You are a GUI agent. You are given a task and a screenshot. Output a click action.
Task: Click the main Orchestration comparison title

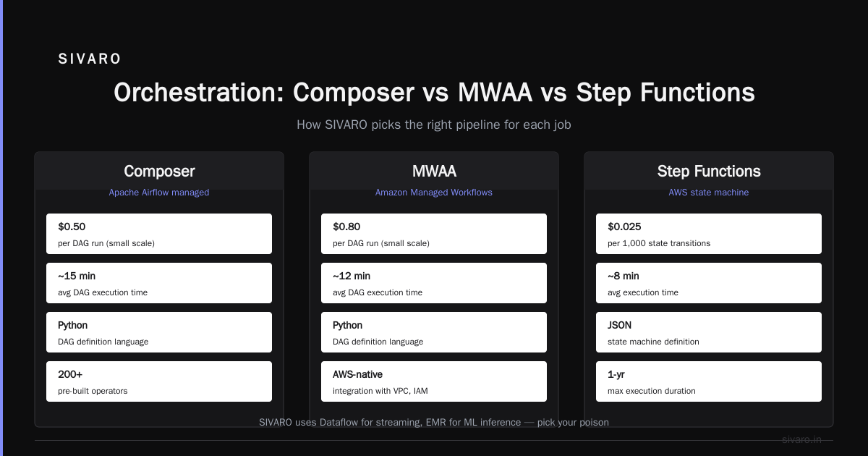(434, 93)
